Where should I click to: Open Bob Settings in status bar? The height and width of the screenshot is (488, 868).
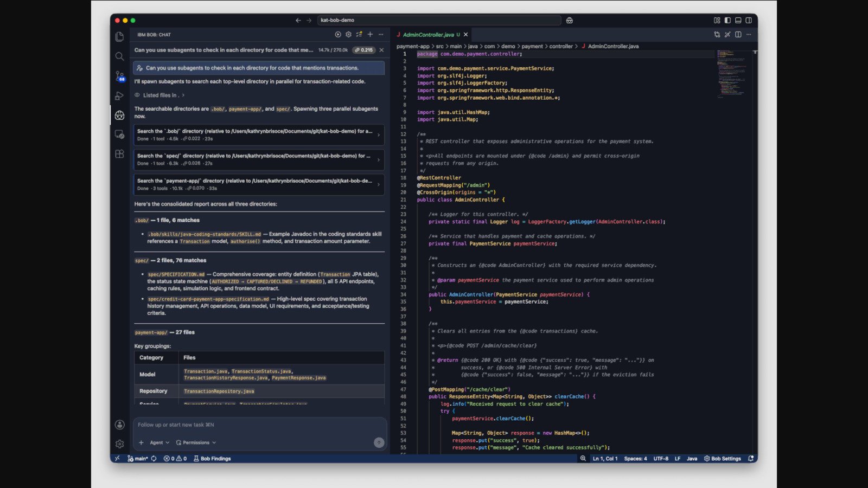(x=723, y=459)
